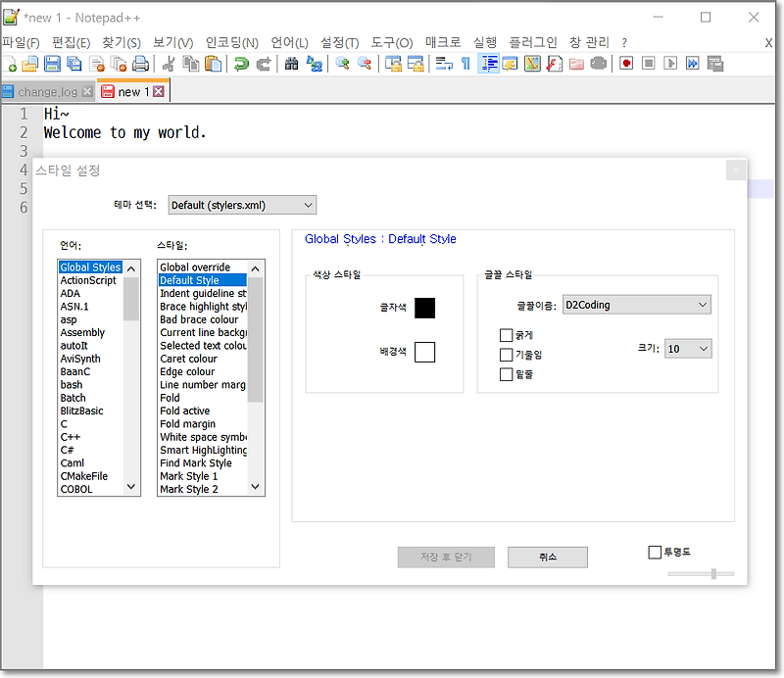
Task: Toggle the Indent guide icon
Action: click(x=488, y=64)
